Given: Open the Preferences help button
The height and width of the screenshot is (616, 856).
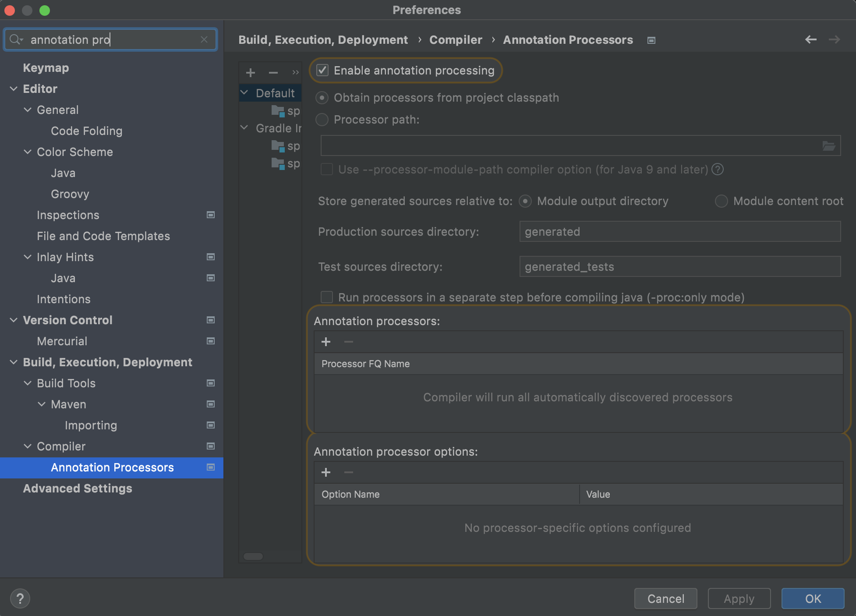Looking at the screenshot, I should pos(20,598).
